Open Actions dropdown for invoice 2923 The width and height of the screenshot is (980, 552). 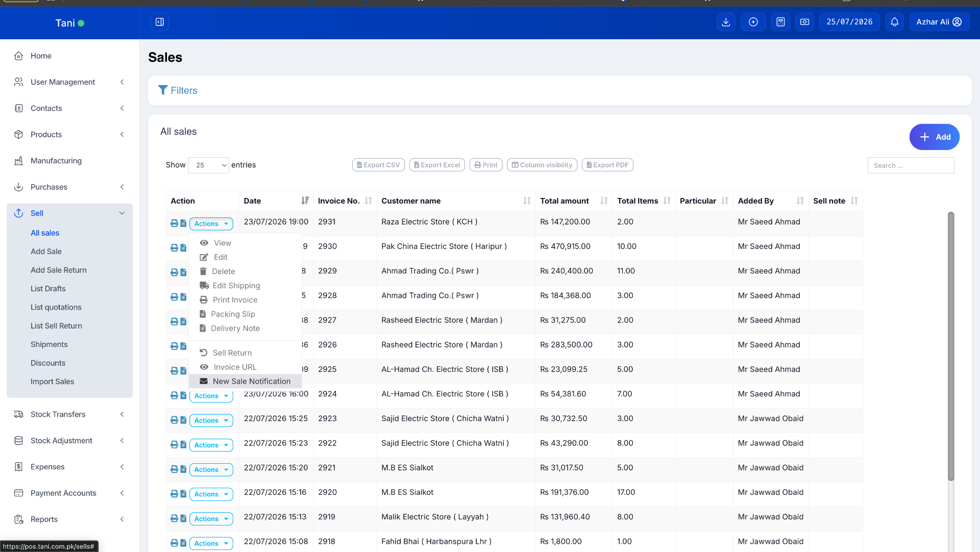coord(211,420)
